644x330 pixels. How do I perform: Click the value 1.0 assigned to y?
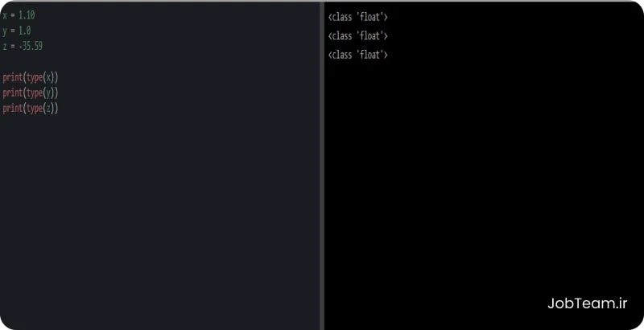(x=25, y=31)
